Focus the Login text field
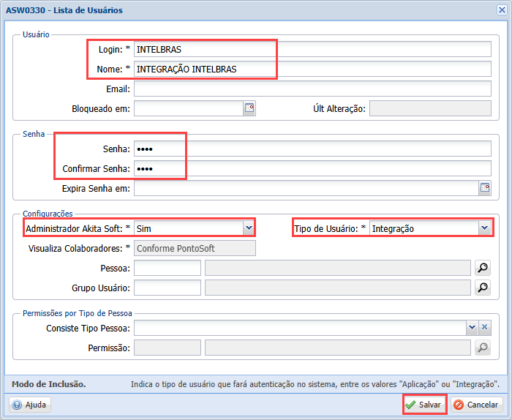Image resolution: width=512 pixels, height=420 pixels. point(312,49)
